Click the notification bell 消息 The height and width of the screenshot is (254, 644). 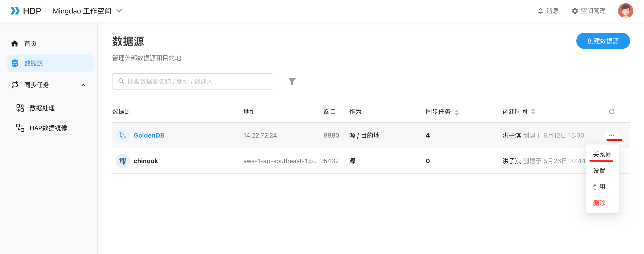pos(548,11)
